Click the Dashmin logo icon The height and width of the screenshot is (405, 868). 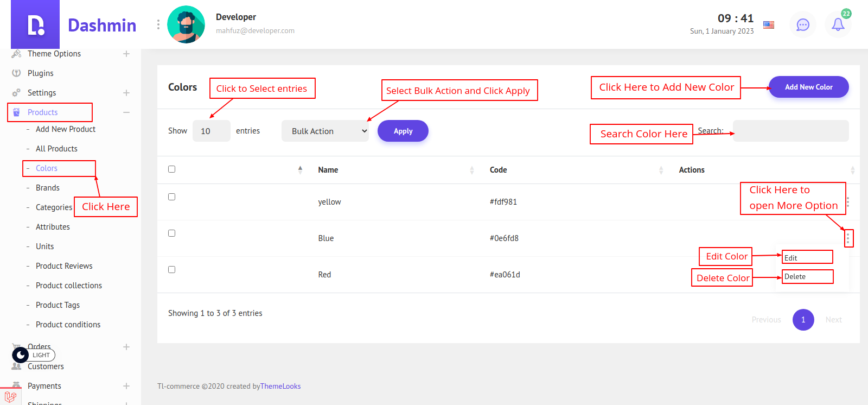[x=35, y=25]
